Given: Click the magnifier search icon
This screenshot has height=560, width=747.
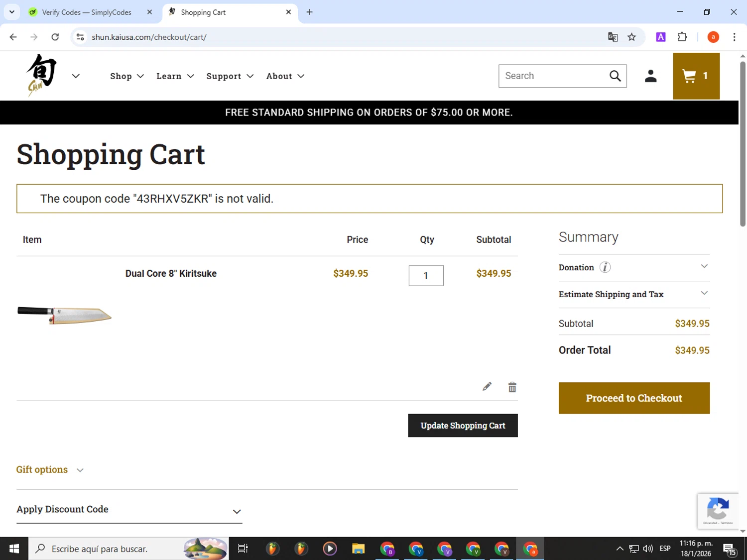Looking at the screenshot, I should pos(615,76).
